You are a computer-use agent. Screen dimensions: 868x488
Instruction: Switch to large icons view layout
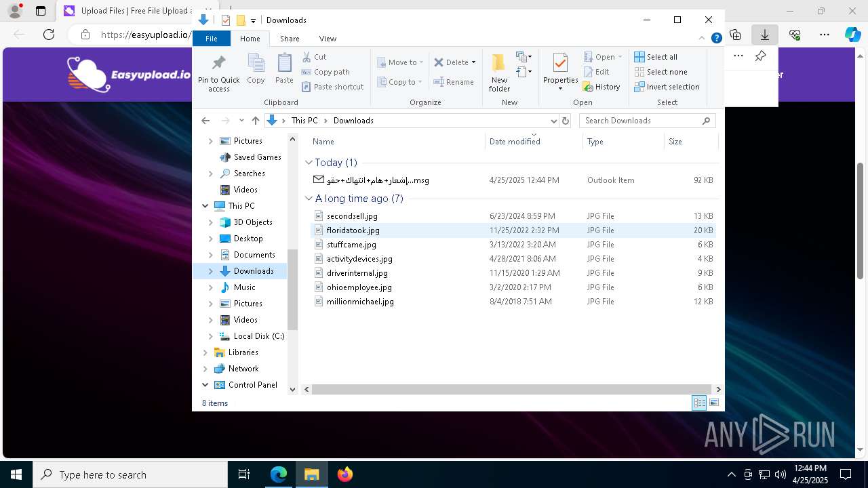713,403
